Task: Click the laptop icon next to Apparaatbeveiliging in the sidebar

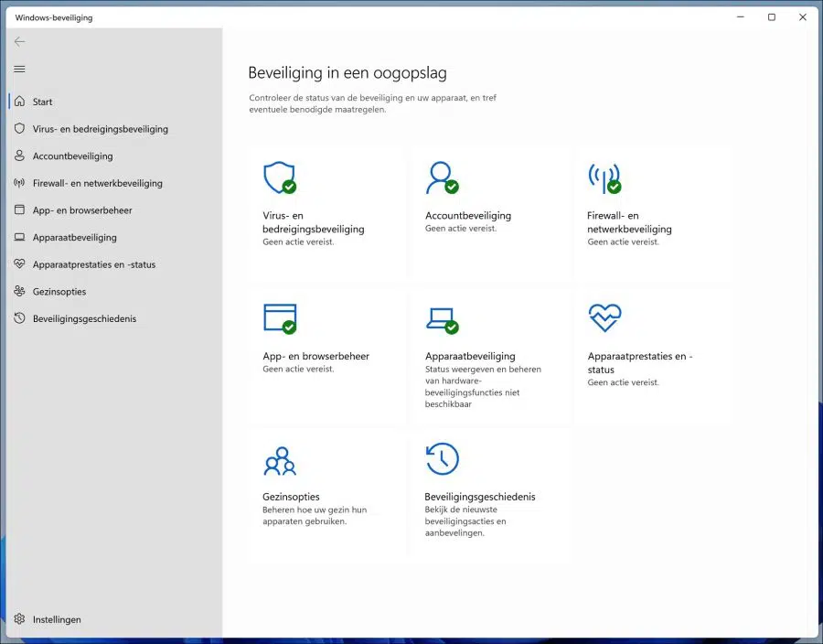Action: click(x=19, y=237)
